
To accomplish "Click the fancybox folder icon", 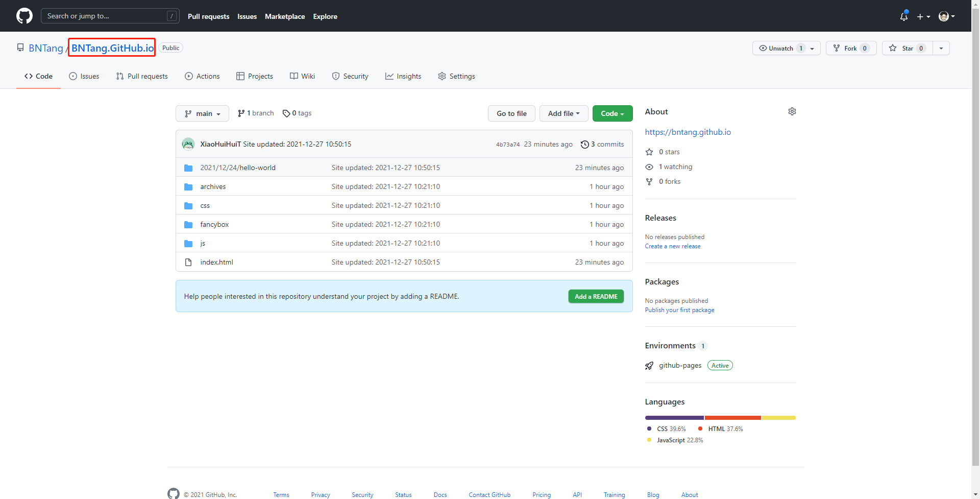I will pyautogui.click(x=188, y=224).
